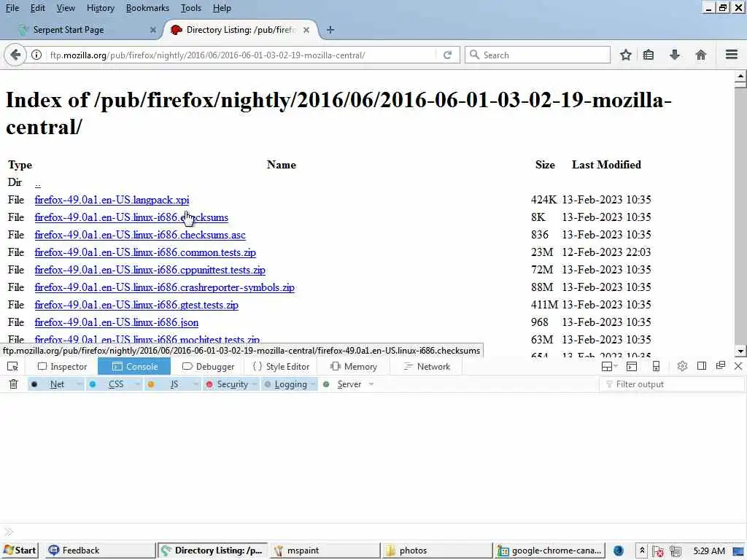Viewport: 747px width, 560px height.
Task: Go to home page icon
Action: click(701, 55)
